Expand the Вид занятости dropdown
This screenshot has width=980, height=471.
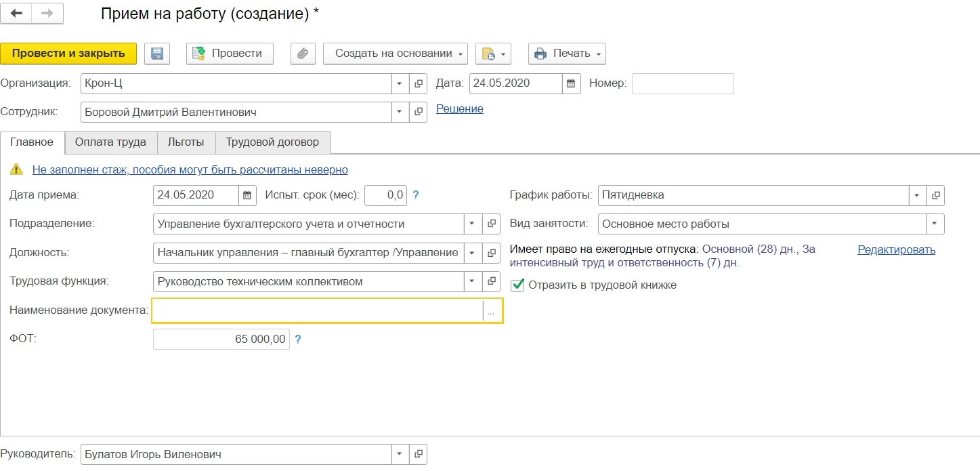click(x=935, y=224)
